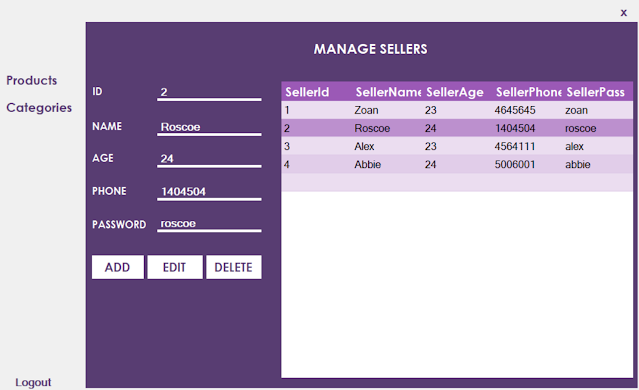The width and height of the screenshot is (639, 390).
Task: Select the Alex name cell
Action: 387,146
